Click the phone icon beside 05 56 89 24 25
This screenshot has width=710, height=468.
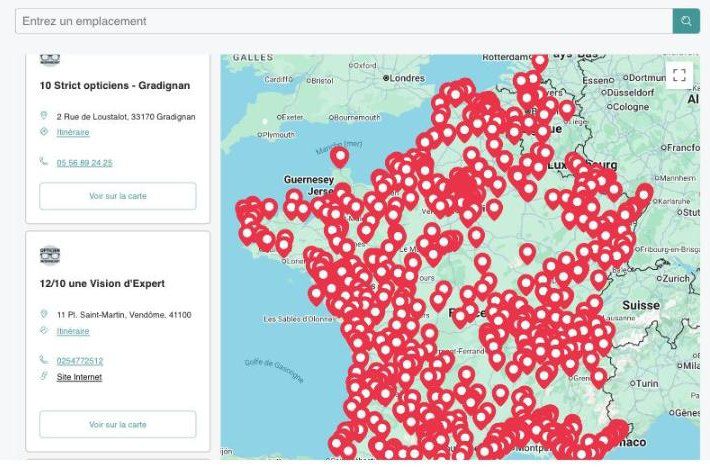(x=43, y=161)
